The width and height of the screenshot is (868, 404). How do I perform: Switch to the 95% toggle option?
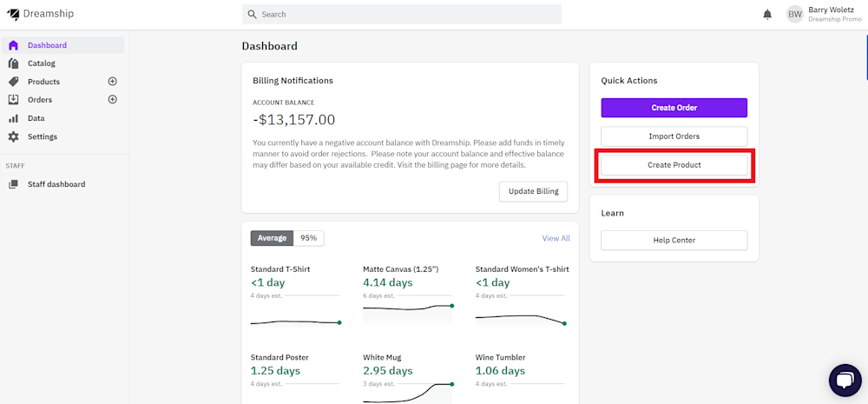click(x=309, y=238)
